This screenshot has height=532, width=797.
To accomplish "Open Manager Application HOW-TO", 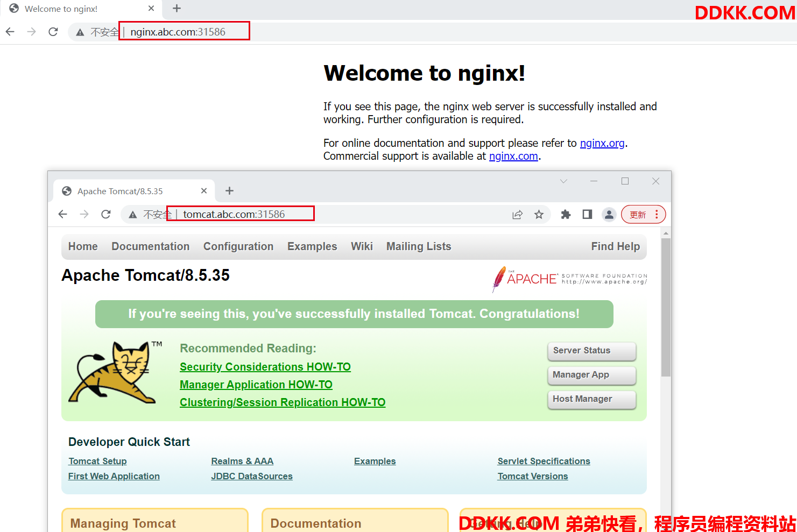I will pos(256,385).
